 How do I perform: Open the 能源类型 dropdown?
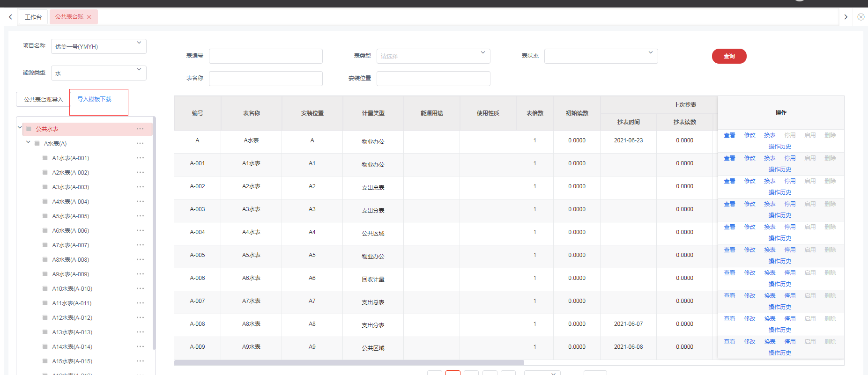click(x=98, y=73)
